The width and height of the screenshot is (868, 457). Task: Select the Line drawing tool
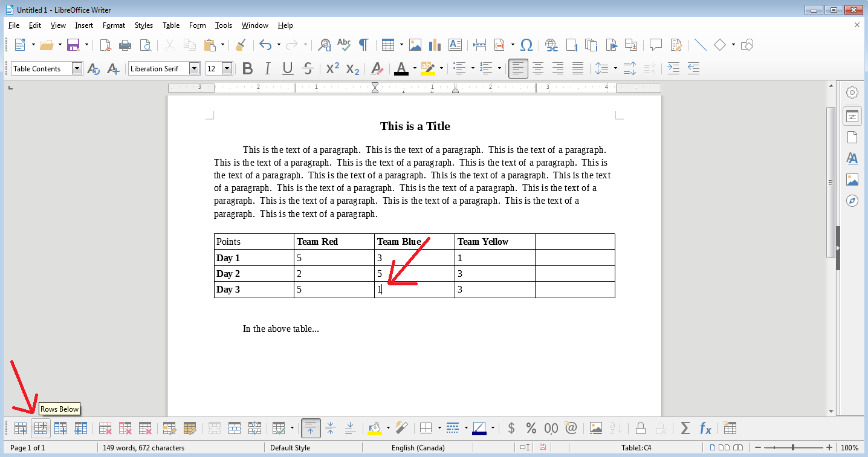[x=701, y=45]
